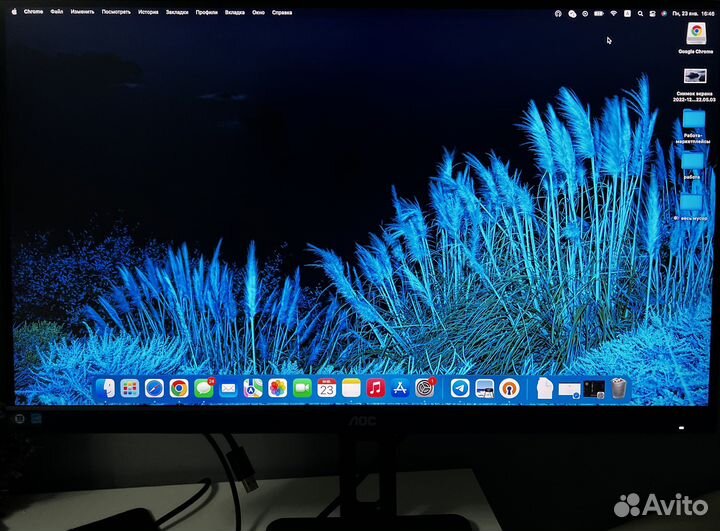Open Finder from the Dock
Viewport: 720px width, 531px height.
click(x=106, y=389)
